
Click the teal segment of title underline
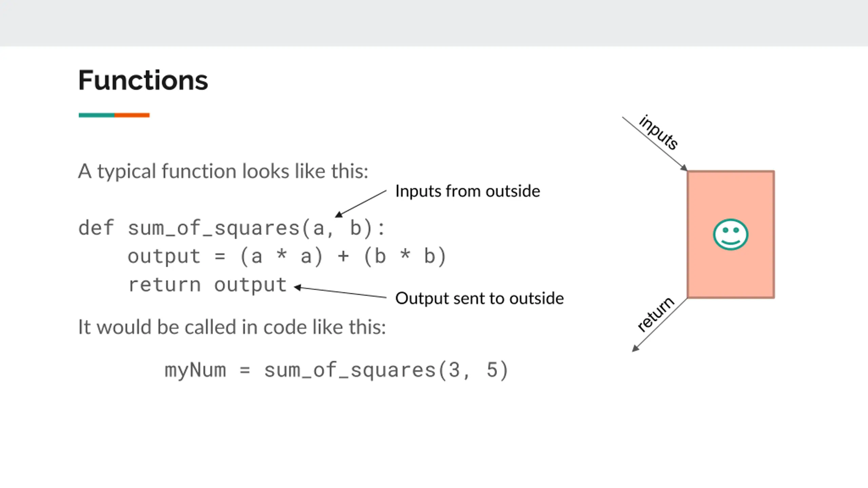pyautogui.click(x=97, y=115)
